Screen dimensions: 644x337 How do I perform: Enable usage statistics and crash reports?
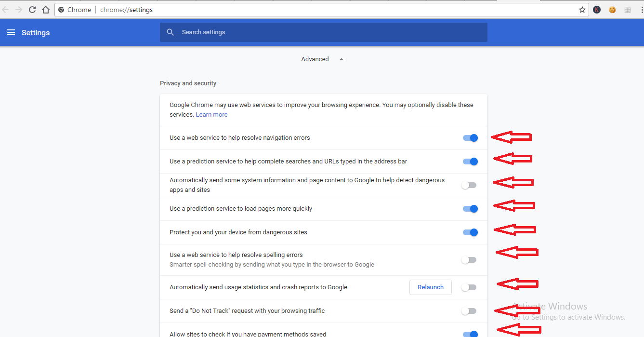pos(469,287)
